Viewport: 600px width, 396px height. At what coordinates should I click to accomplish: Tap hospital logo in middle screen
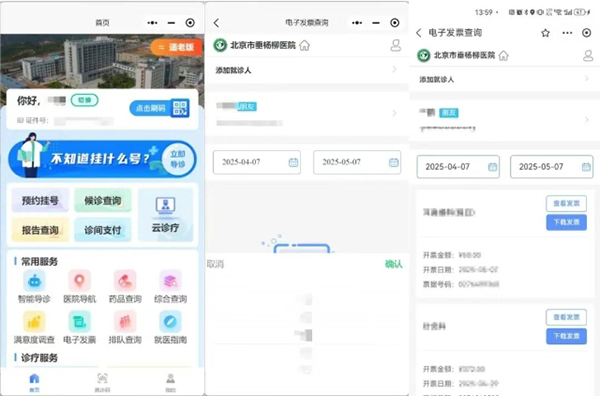click(x=220, y=45)
